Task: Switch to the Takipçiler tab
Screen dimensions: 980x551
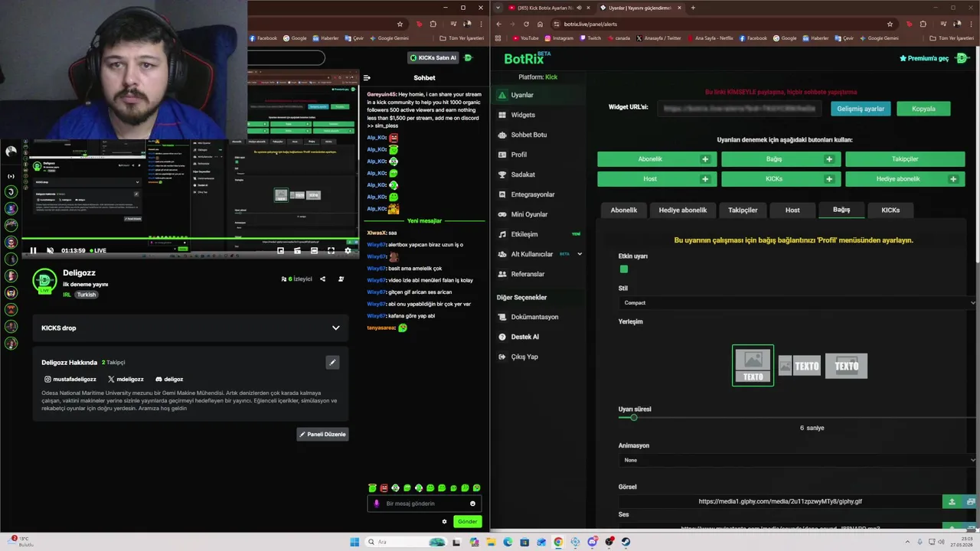Action: click(743, 210)
